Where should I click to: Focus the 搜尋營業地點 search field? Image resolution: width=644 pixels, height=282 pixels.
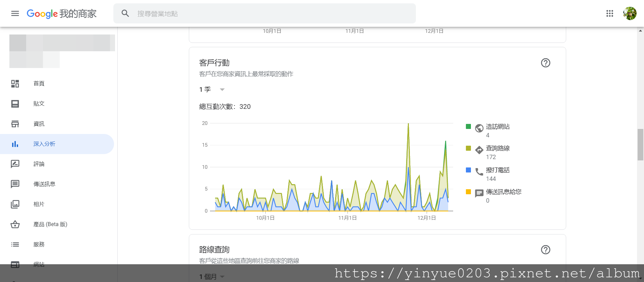pos(265,13)
